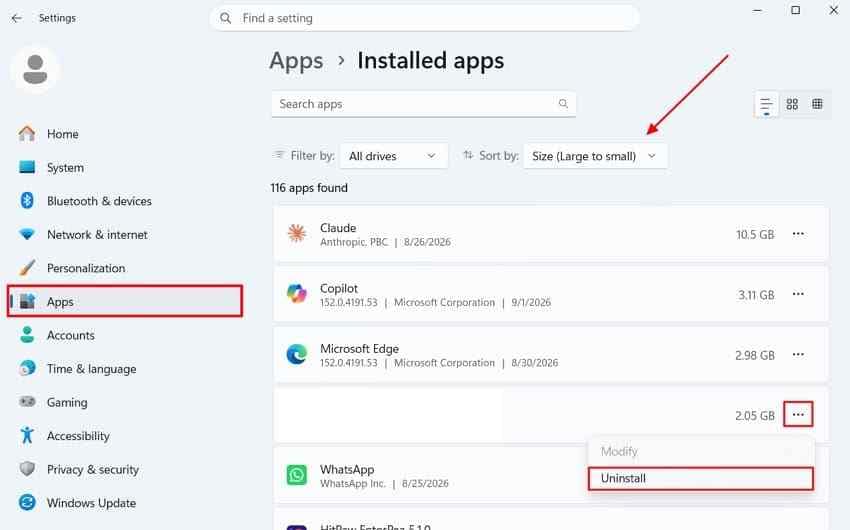
Task: Switch to table view layout
Action: 817,104
